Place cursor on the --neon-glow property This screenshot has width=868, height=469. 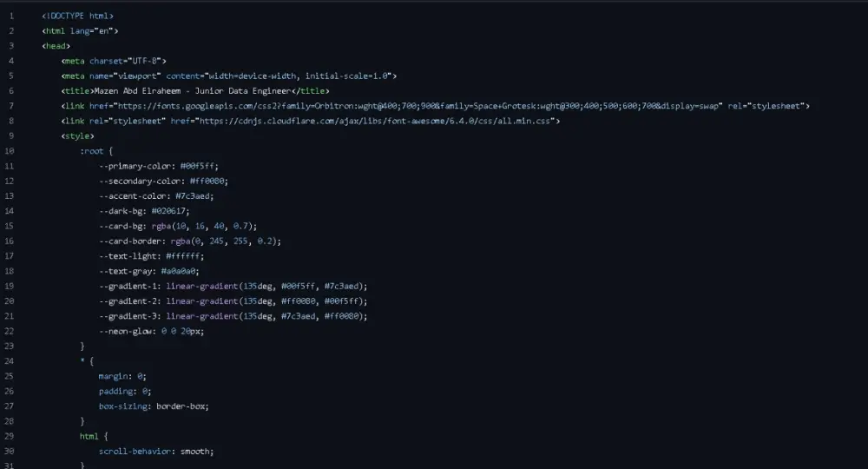128,331
